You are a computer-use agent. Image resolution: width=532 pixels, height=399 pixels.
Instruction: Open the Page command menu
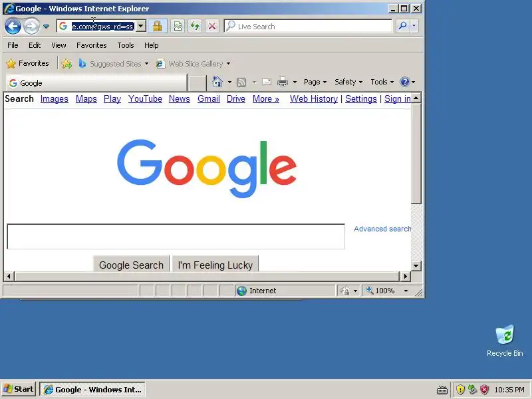tap(315, 82)
